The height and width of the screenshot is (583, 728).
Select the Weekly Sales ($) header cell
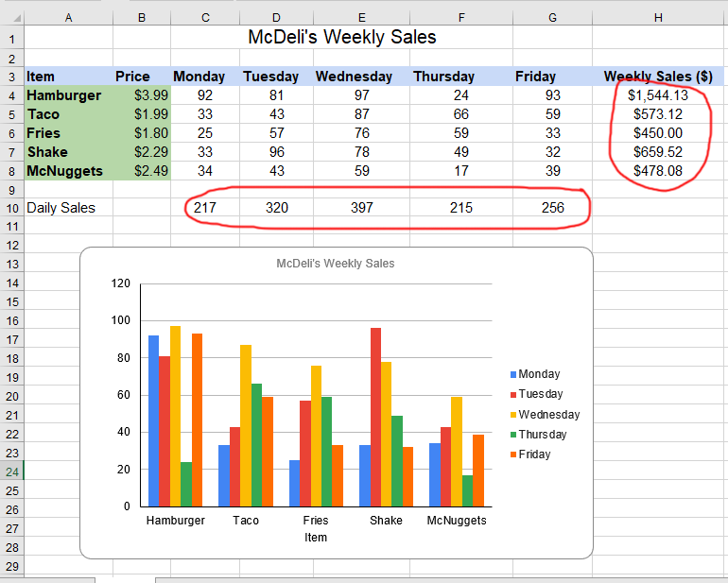point(659,77)
